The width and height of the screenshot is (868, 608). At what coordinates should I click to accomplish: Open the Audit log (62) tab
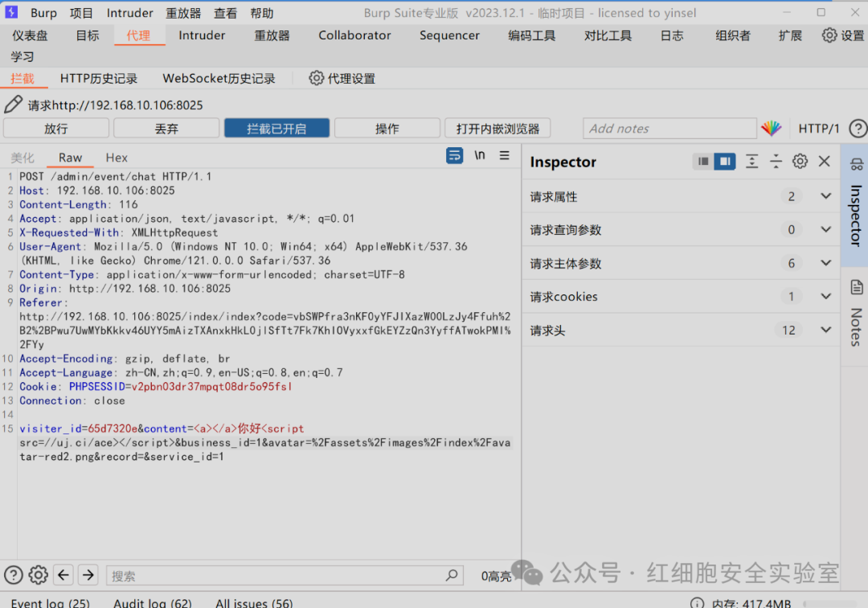pos(152,603)
